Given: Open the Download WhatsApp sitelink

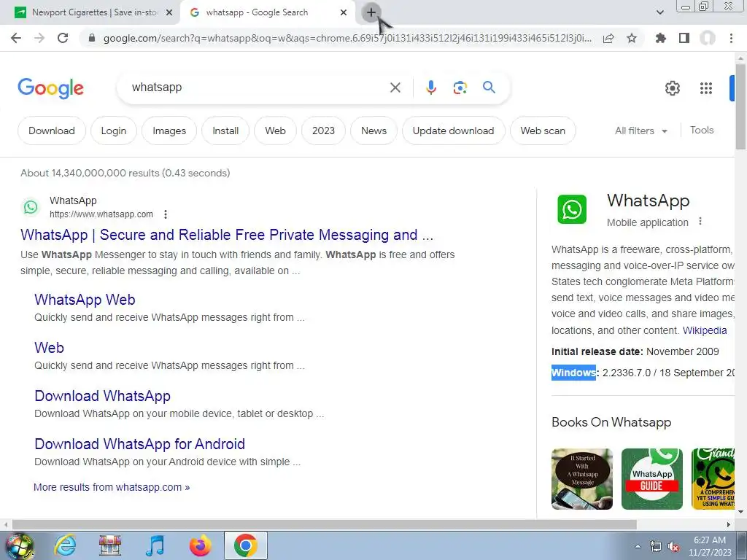Looking at the screenshot, I should click(102, 396).
